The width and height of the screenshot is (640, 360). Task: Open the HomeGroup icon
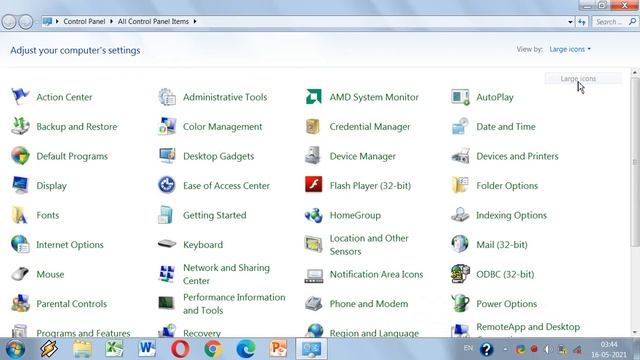313,215
